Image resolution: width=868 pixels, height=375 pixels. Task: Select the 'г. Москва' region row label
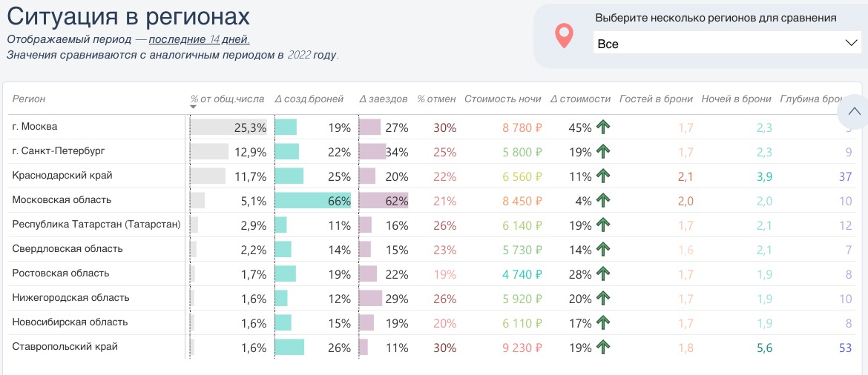click(35, 127)
